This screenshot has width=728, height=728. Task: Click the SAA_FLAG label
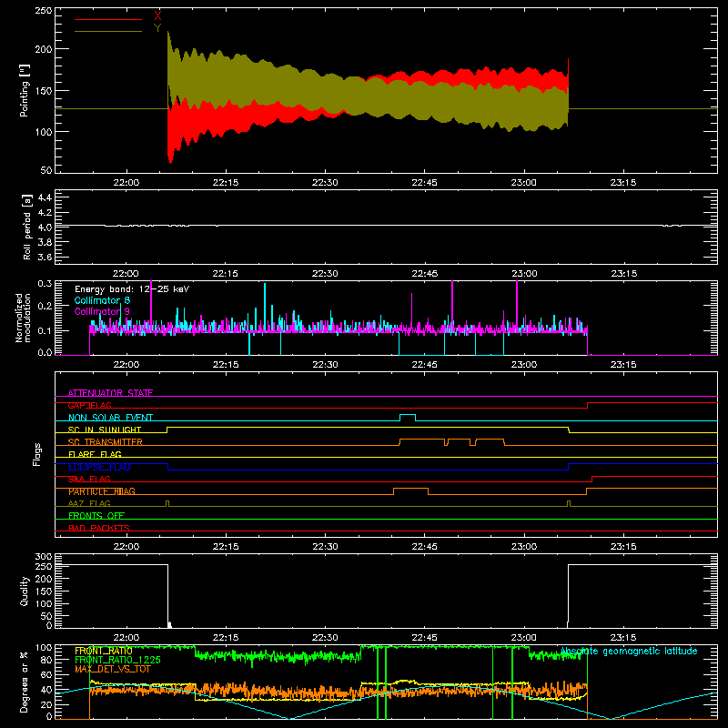(x=89, y=480)
